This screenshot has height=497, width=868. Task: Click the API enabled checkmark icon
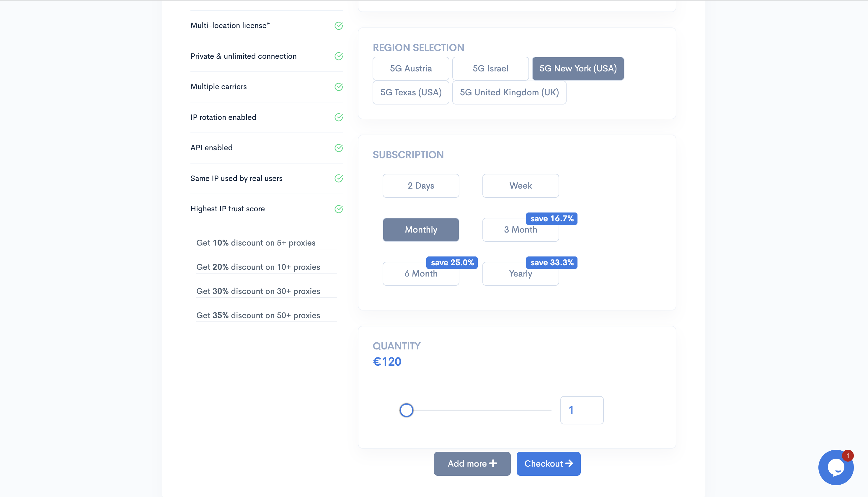point(339,148)
